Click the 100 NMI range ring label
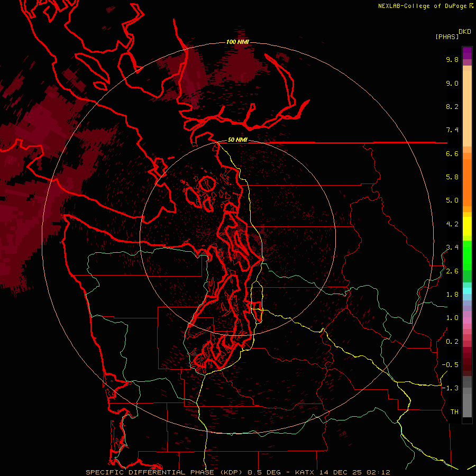The height and width of the screenshot is (476, 476). click(x=237, y=42)
